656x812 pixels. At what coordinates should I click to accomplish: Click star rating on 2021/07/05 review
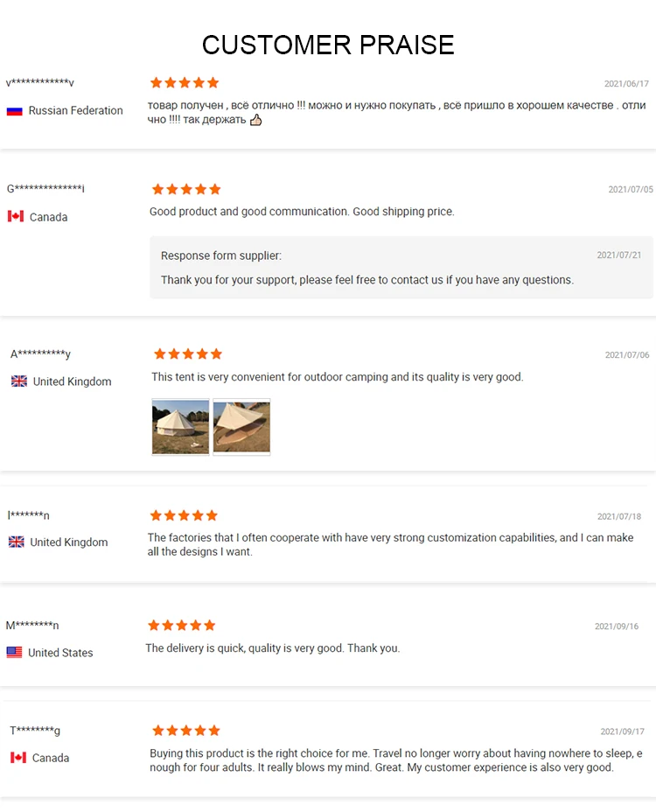pos(185,189)
